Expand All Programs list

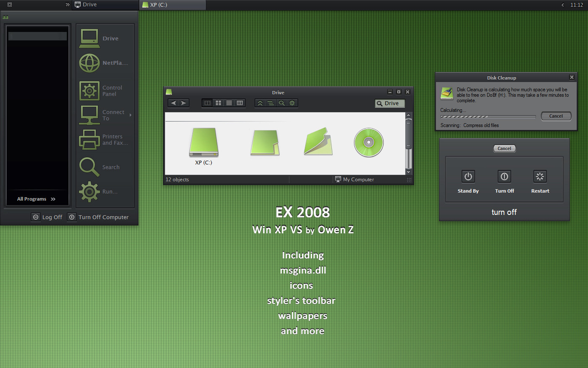pos(36,199)
